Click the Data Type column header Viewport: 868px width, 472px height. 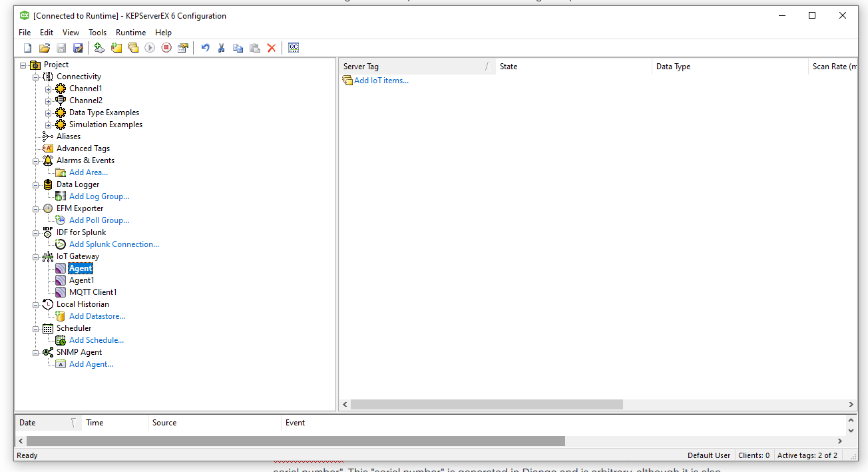[x=730, y=67]
